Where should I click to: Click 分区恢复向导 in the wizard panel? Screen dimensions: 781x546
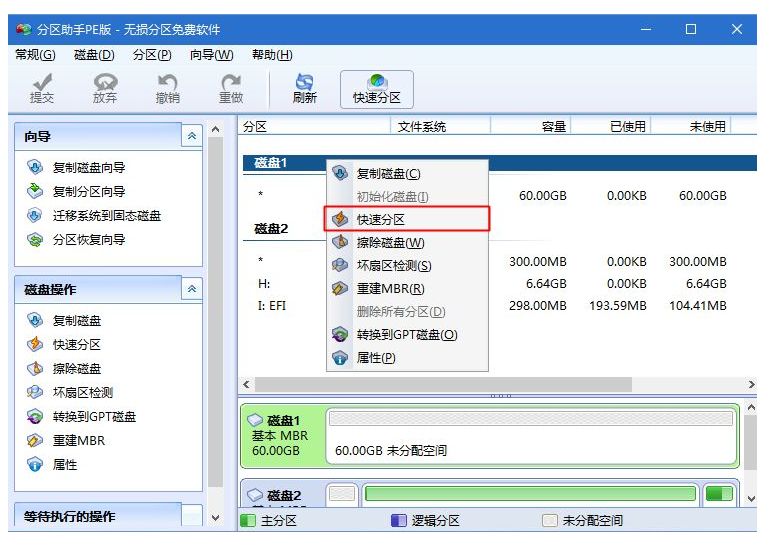pos(89,240)
